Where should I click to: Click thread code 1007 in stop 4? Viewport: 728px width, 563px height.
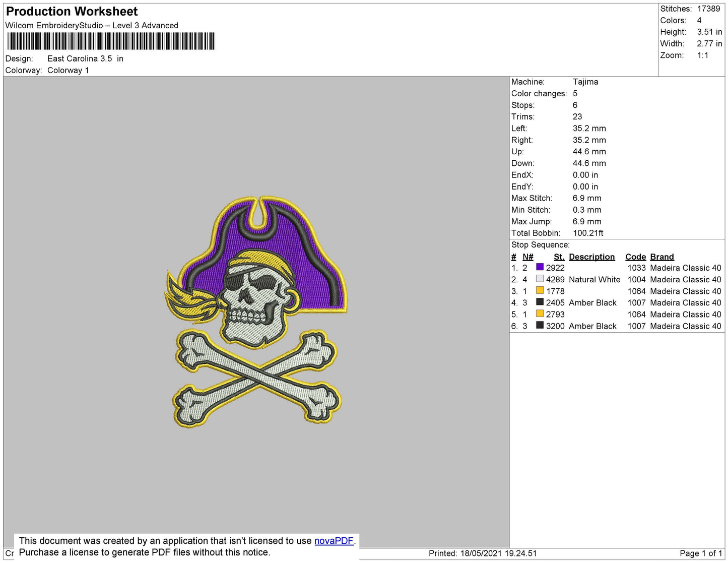[x=636, y=302]
